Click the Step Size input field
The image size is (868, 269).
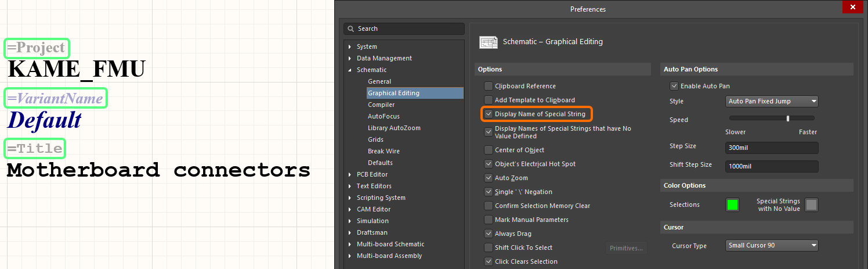[x=772, y=148]
